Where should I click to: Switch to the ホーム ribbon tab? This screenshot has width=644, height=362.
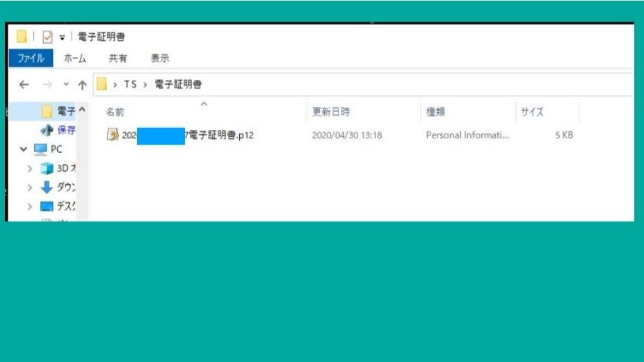tap(74, 58)
